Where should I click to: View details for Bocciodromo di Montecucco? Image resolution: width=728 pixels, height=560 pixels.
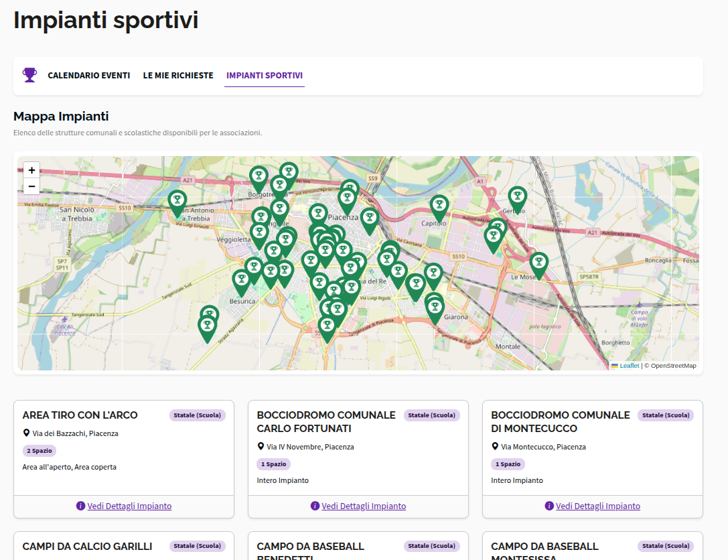tap(598, 506)
